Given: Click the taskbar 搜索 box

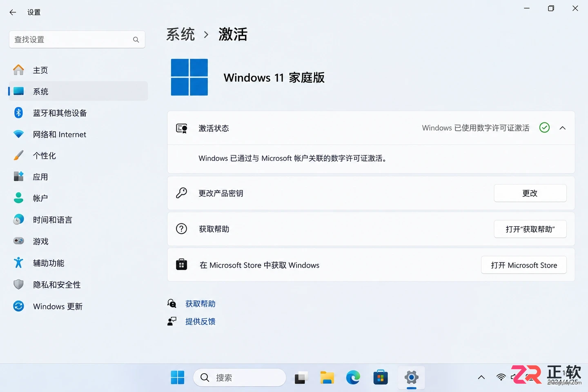Looking at the screenshot, I should (239, 378).
